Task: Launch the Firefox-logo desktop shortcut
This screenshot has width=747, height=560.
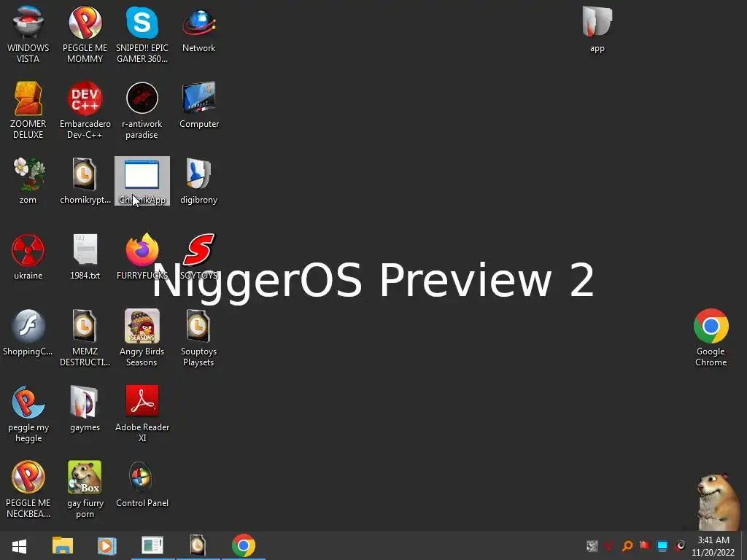Action: point(142,257)
